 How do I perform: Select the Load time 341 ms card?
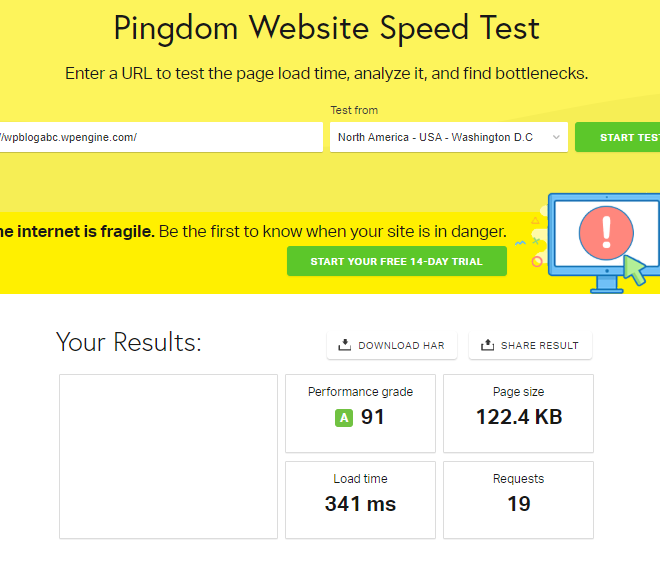point(360,500)
